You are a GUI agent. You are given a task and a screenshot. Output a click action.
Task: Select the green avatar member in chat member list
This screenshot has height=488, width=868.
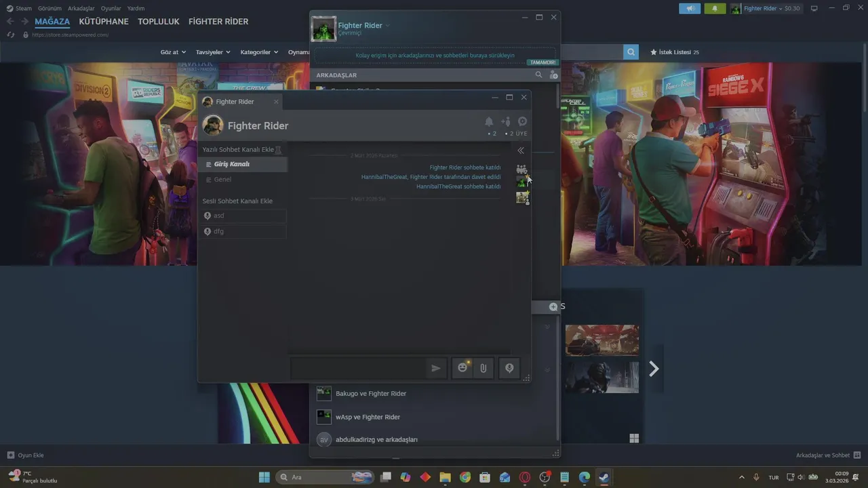pos(521,182)
